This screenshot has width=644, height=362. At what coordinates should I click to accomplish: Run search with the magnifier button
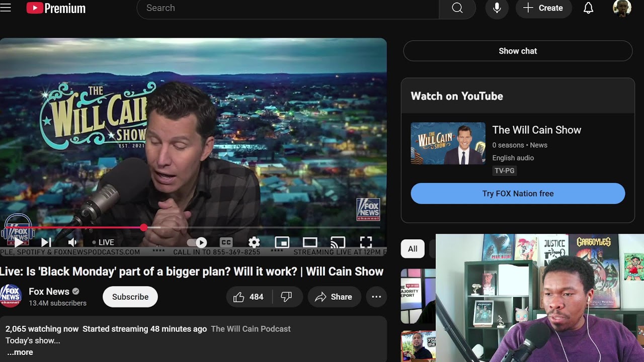(457, 8)
